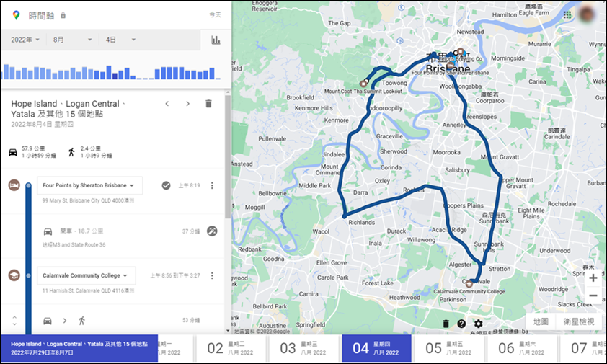Screen dimensions: 607x364
Task: Click the walking summary icon
Action: click(x=71, y=152)
